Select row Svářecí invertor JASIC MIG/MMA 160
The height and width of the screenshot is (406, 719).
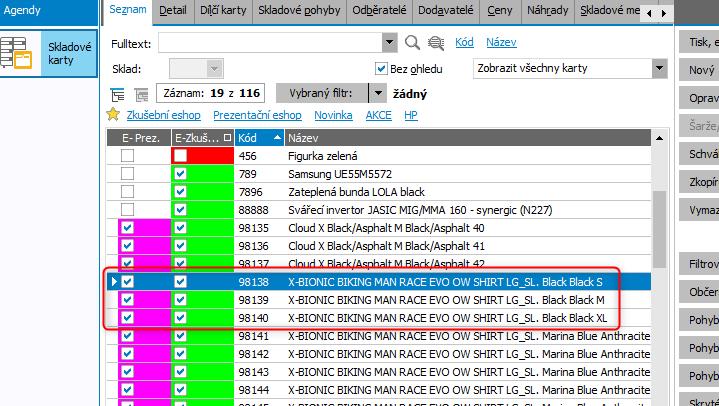pyautogui.click(x=379, y=210)
